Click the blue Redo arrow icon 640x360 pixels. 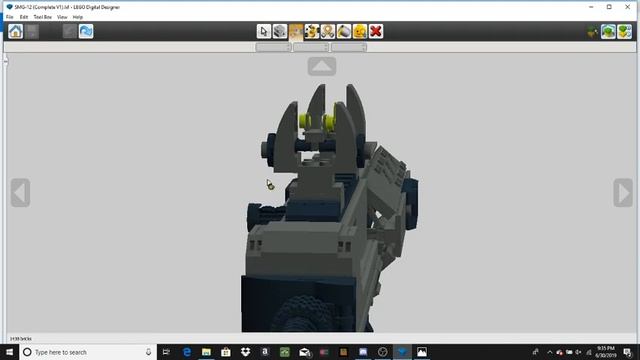pyautogui.click(x=86, y=31)
